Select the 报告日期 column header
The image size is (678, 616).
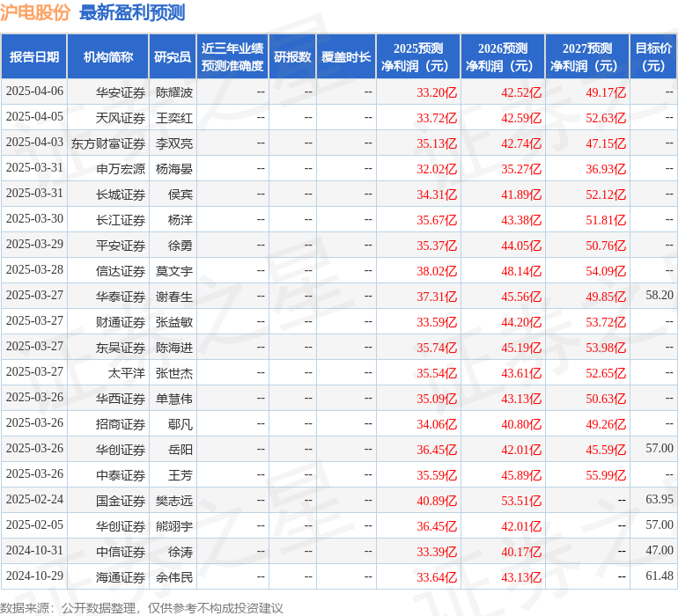pos(34,56)
